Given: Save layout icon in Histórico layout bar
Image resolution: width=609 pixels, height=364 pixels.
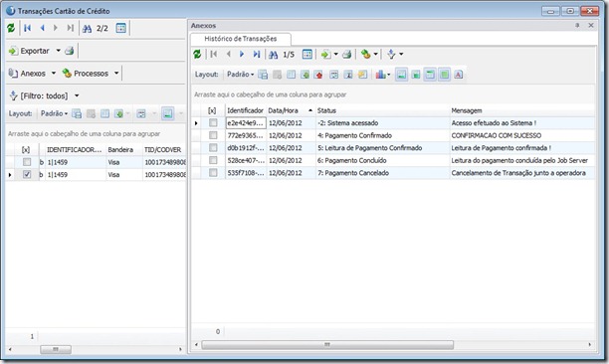Looking at the screenshot, I should click(x=263, y=75).
